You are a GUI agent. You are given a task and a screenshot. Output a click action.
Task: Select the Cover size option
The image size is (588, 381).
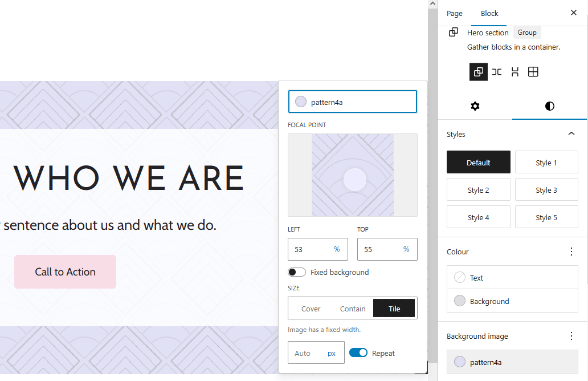311,308
